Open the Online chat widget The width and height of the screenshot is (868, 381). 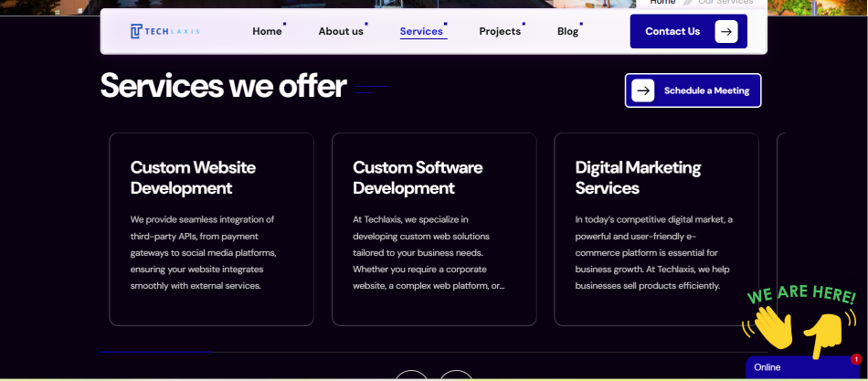pyautogui.click(x=795, y=367)
